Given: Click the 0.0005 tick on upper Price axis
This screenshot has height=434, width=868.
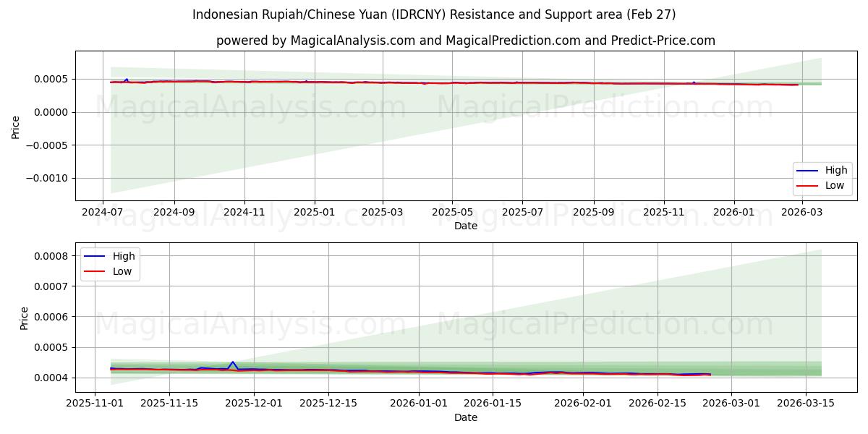Looking at the screenshot, I should [x=49, y=80].
